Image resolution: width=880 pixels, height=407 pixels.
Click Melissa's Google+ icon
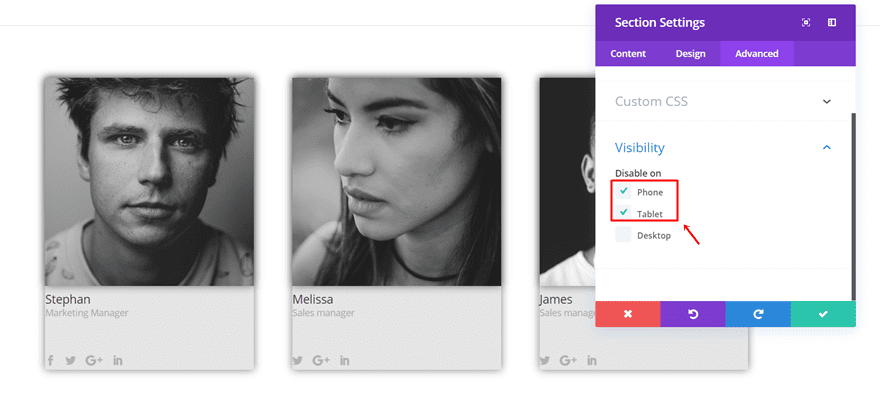pyautogui.click(x=321, y=360)
